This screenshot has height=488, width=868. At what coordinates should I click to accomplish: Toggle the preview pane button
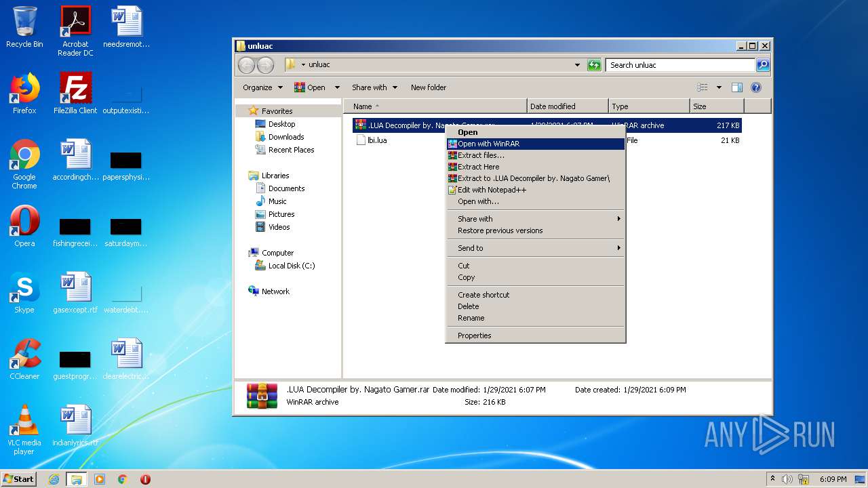(x=737, y=87)
